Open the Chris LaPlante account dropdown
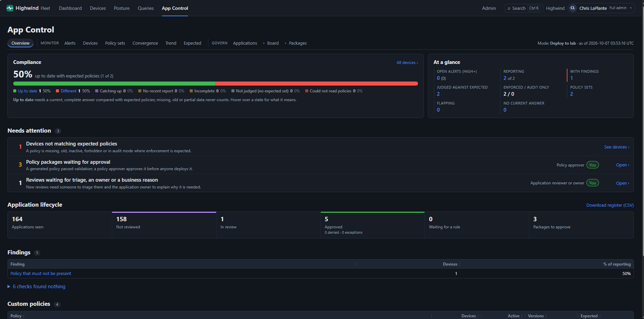 click(x=601, y=8)
